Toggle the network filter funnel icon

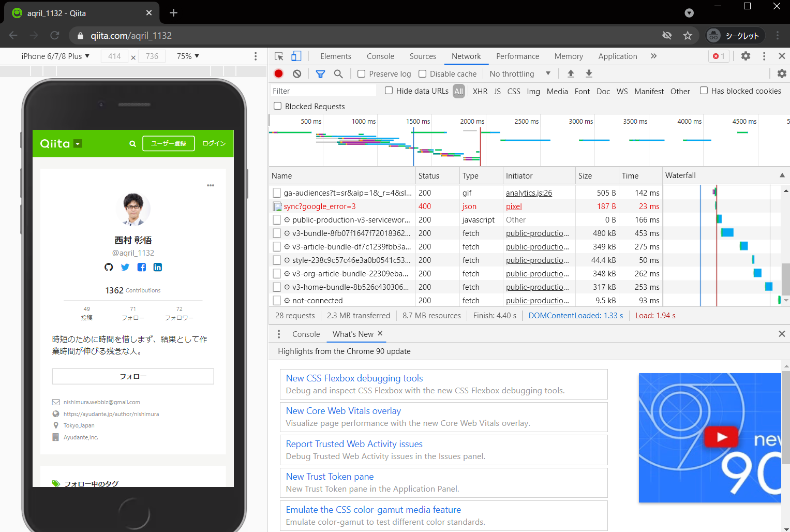(320, 74)
